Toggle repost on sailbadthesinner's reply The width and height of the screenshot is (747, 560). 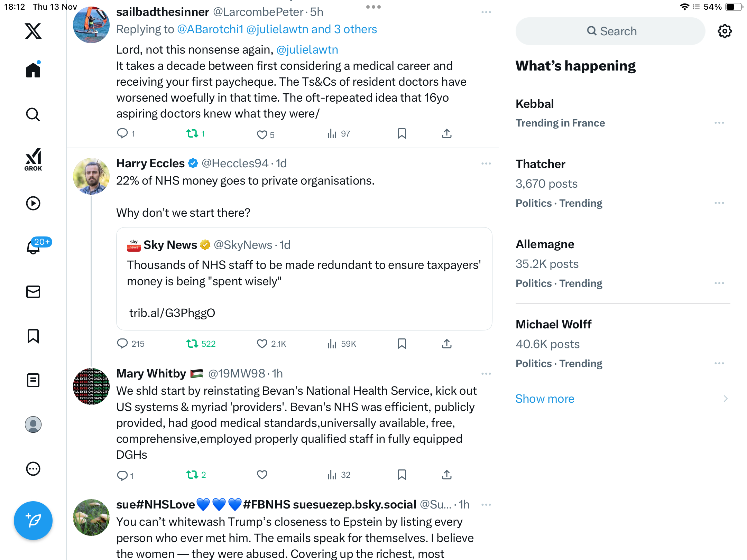point(192,133)
